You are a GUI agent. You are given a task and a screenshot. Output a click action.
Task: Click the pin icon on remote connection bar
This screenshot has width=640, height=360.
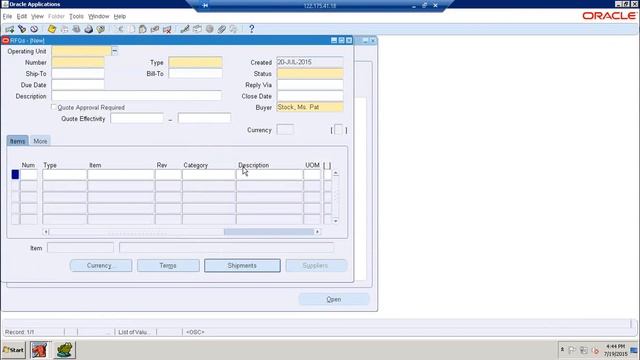click(x=205, y=5)
